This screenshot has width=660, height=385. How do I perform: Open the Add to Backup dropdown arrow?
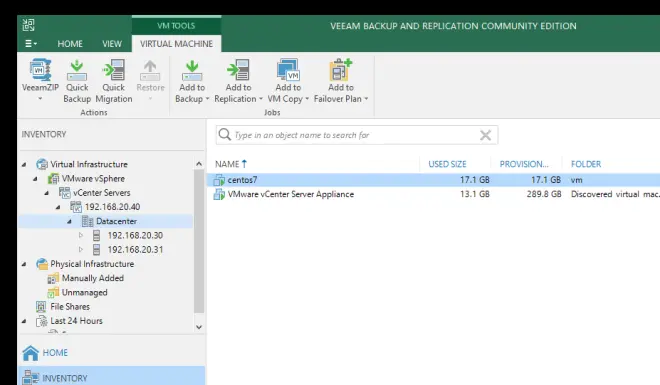tap(207, 99)
